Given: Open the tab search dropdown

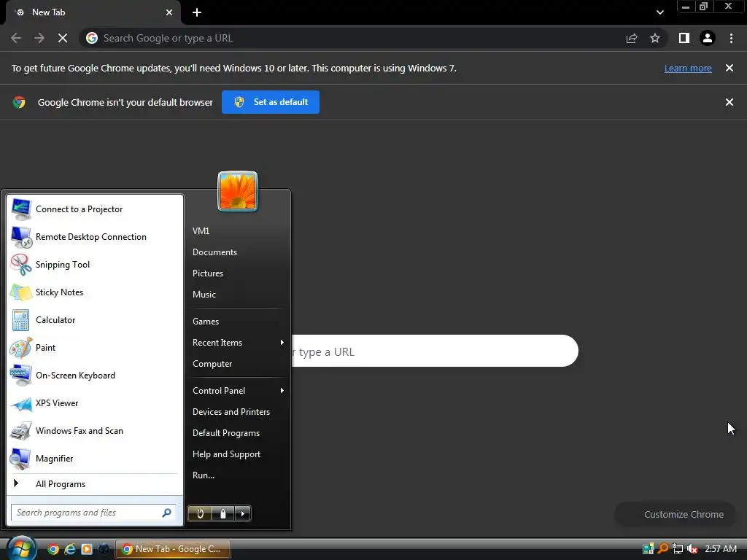Looking at the screenshot, I should click(x=659, y=12).
